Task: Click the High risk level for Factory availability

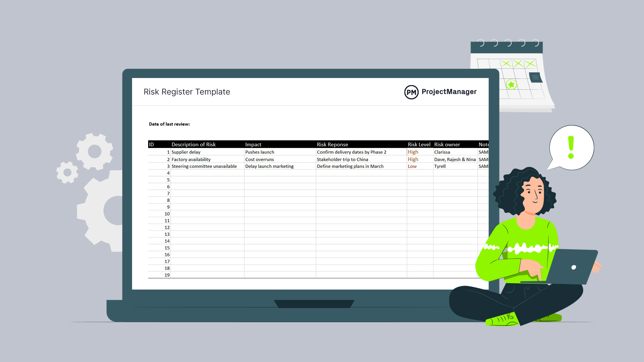Action: point(413,159)
